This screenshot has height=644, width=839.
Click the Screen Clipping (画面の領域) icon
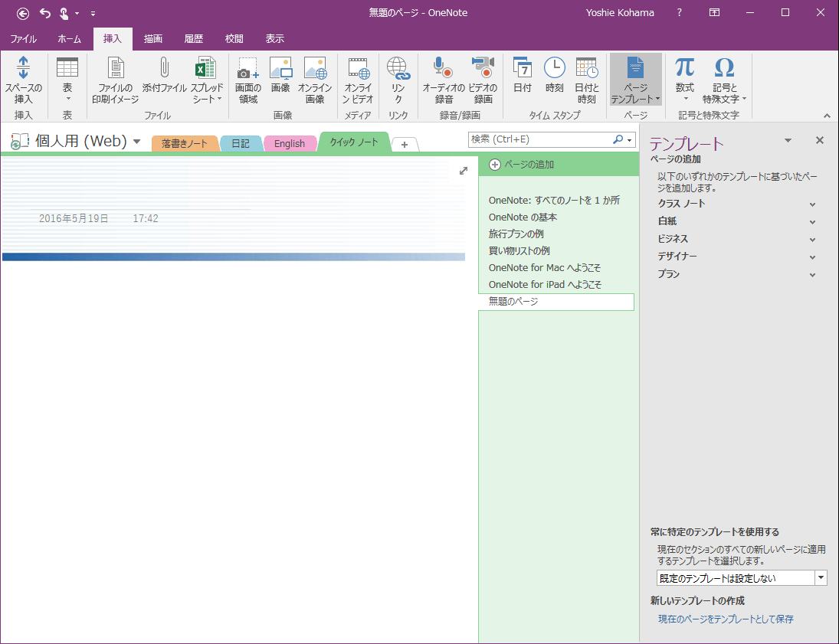[247, 68]
